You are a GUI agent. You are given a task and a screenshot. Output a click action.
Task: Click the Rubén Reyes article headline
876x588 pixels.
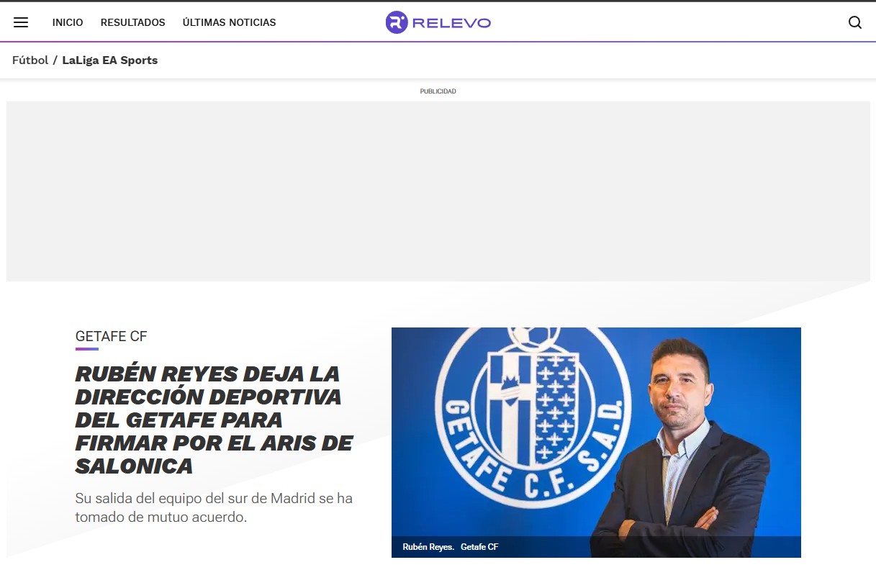tap(214, 420)
